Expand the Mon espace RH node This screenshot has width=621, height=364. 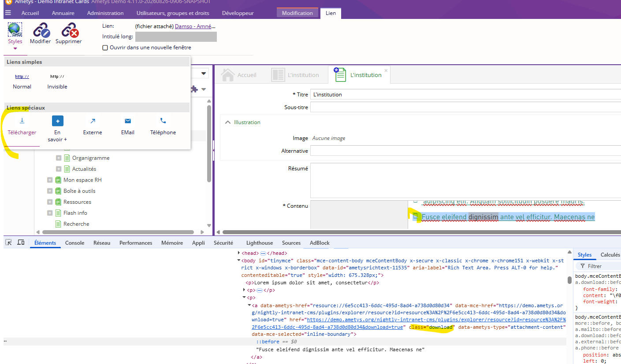(x=50, y=180)
